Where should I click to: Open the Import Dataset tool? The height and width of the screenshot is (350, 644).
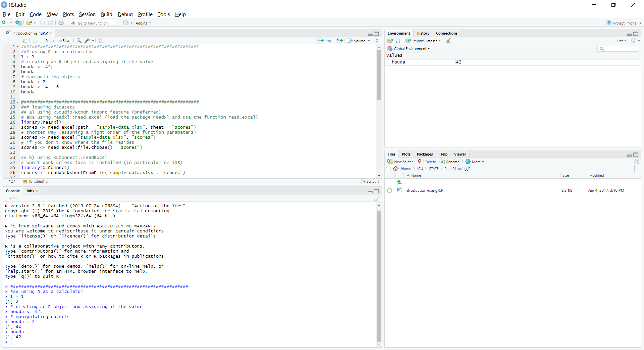click(x=423, y=41)
